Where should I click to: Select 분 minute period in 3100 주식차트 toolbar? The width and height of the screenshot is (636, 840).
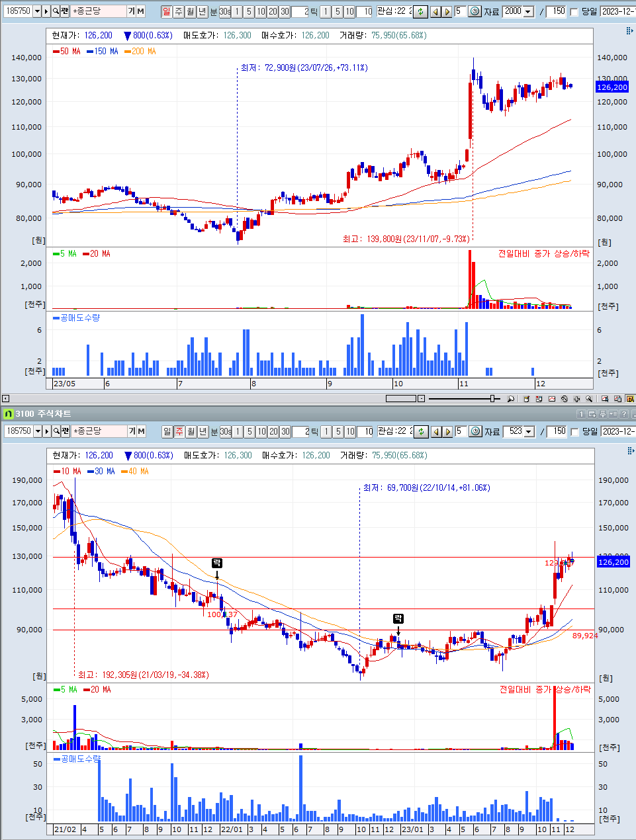click(214, 431)
